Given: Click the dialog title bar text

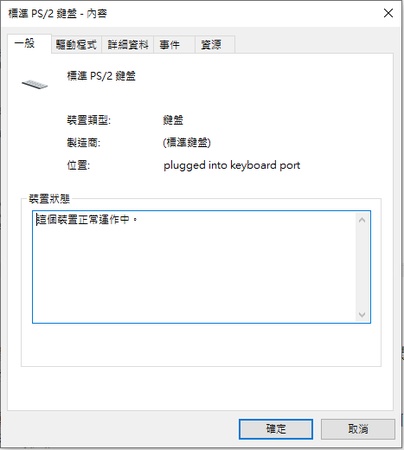Looking at the screenshot, I should 57,13.
